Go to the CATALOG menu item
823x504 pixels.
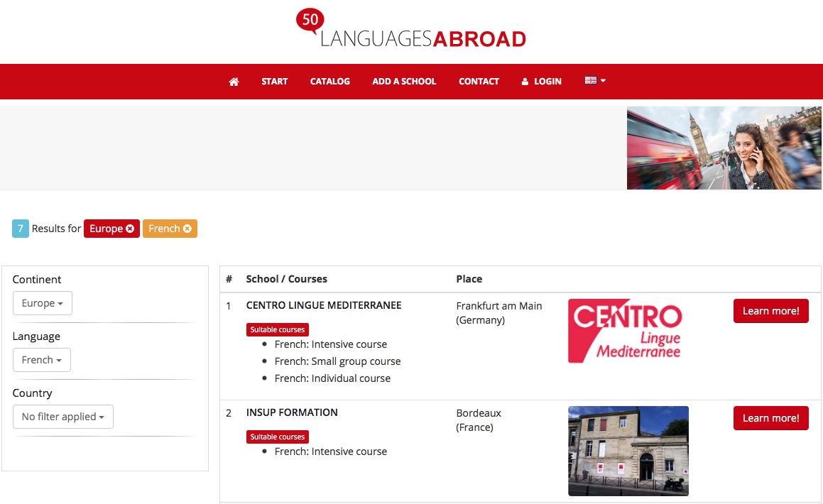329,81
